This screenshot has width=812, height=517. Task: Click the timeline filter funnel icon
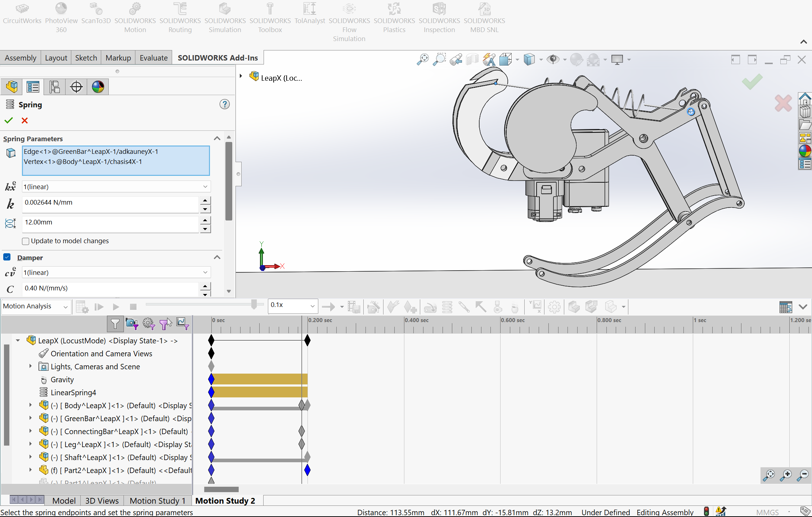pos(115,324)
